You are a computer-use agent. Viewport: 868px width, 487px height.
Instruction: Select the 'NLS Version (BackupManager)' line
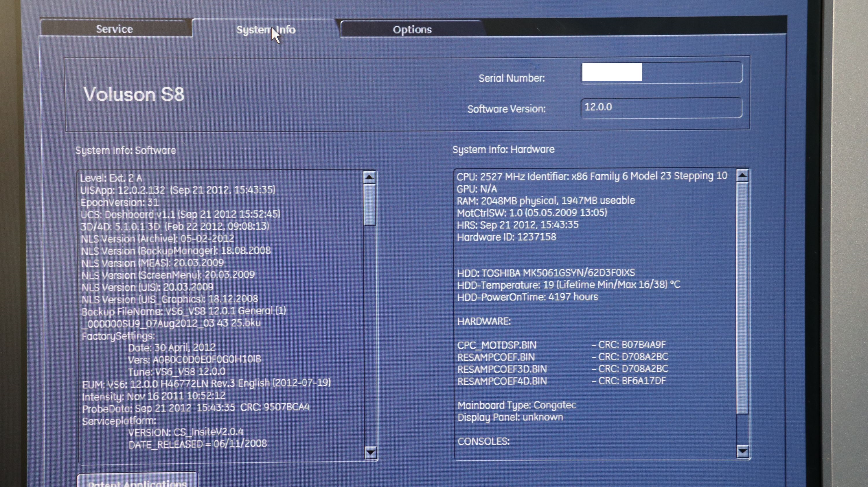(x=176, y=250)
